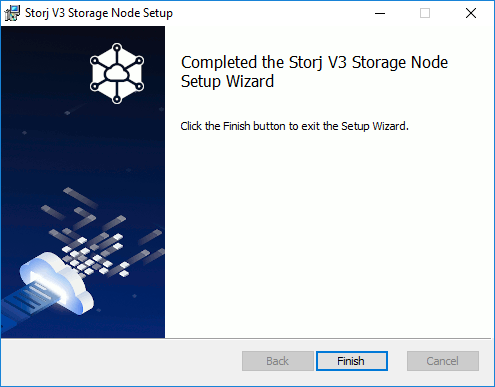
Task: Click the white data blocks above the cloud
Action: pos(95,255)
